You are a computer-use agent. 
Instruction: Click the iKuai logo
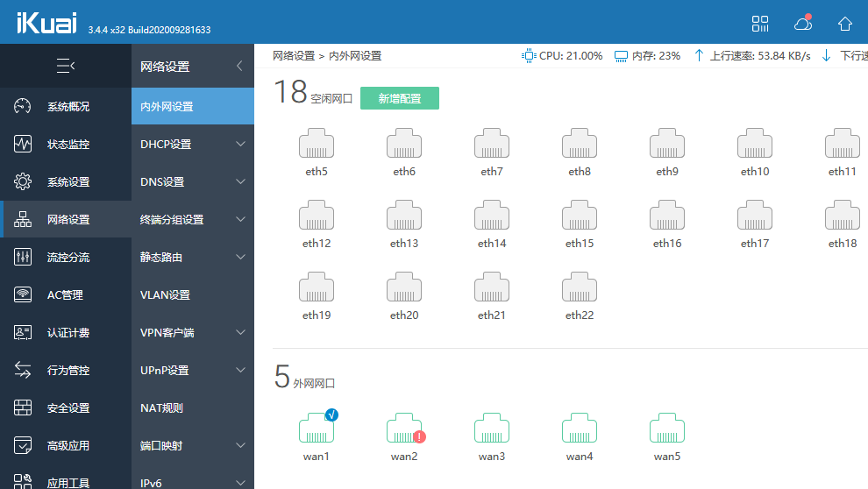coord(46,23)
